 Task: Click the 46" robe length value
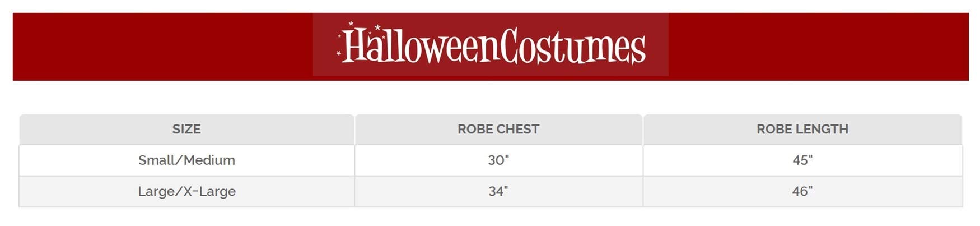(802, 192)
